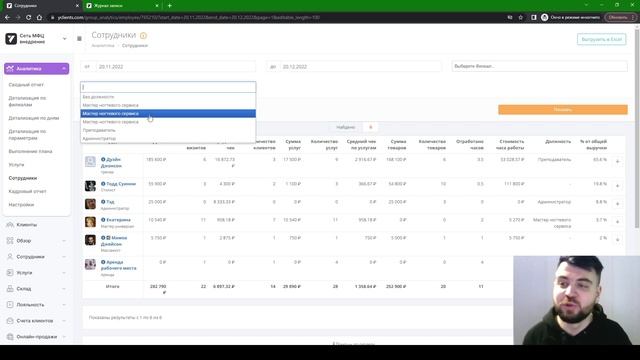Go back with the browser back arrow
The width and height of the screenshot is (640, 360).
point(7,18)
